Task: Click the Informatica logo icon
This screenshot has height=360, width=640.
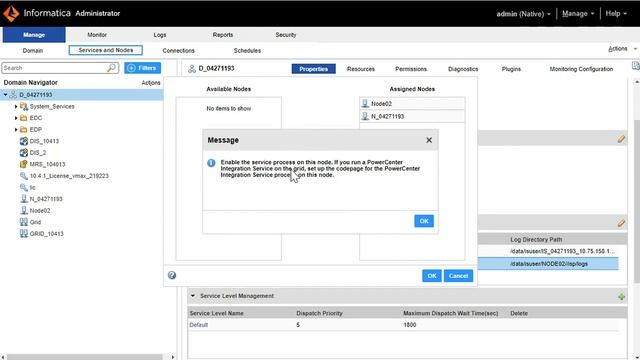Action: point(11,13)
